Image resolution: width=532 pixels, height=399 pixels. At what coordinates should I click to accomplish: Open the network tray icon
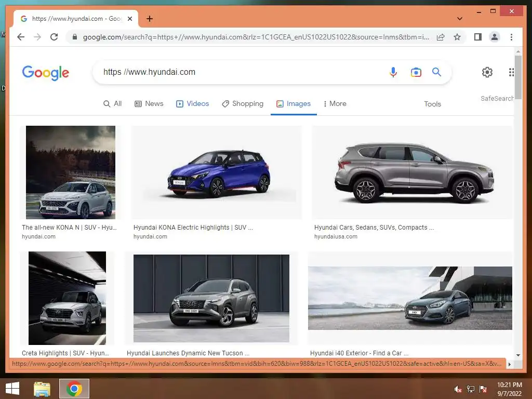click(x=471, y=389)
